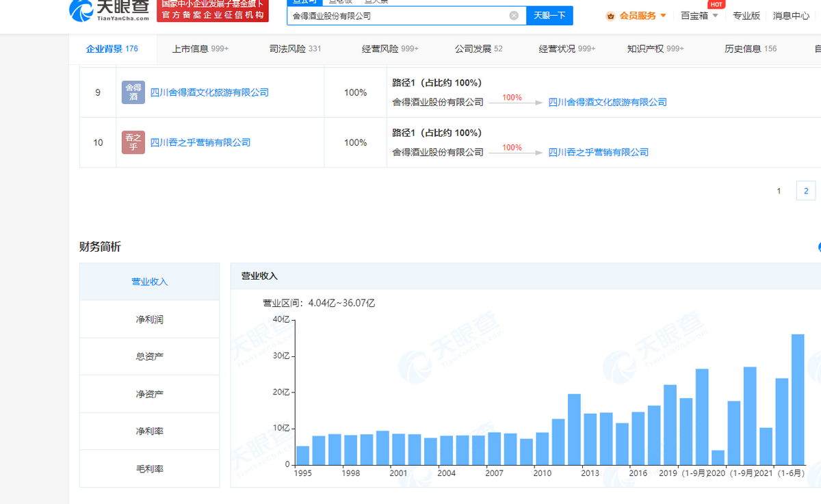The width and height of the screenshot is (821, 504).
Task: Select 净利率 in the financial analysis sidebar
Action: click(150, 432)
